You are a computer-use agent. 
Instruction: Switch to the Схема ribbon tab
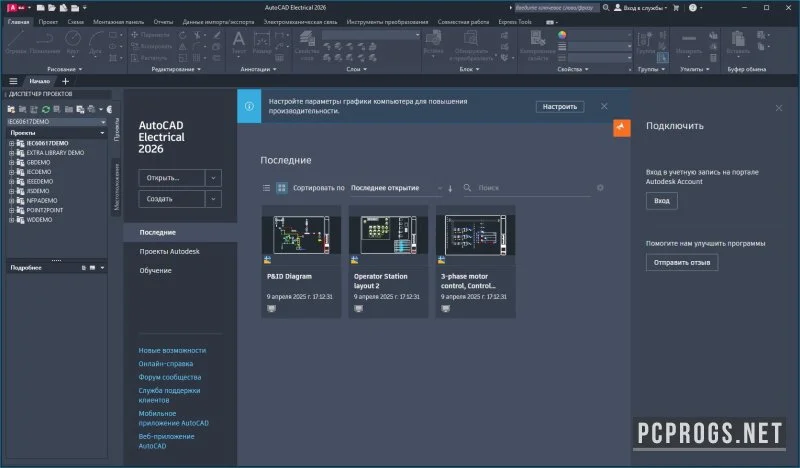[76, 22]
